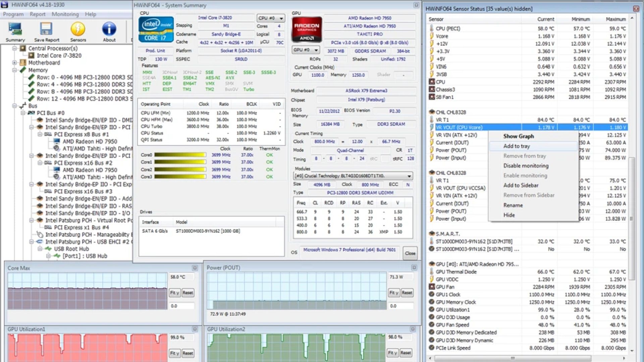Click the Core Max graph corner icon
644x362 pixels.
tap(195, 268)
